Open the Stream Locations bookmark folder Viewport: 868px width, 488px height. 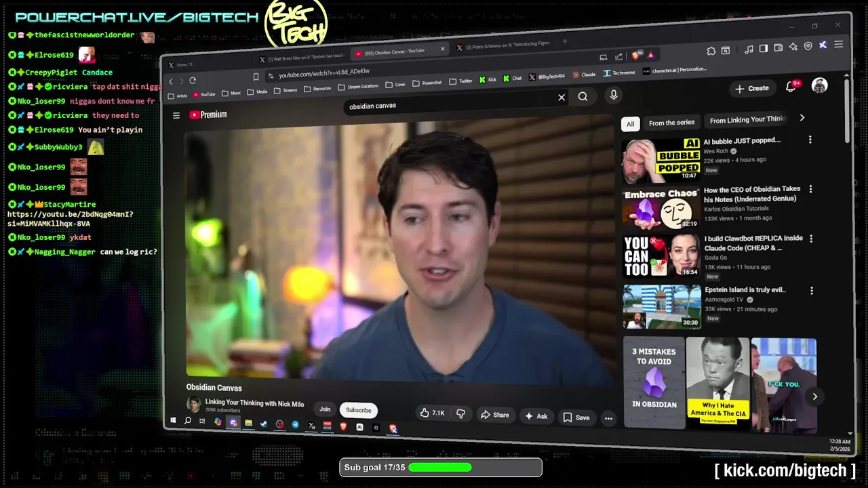click(x=358, y=86)
